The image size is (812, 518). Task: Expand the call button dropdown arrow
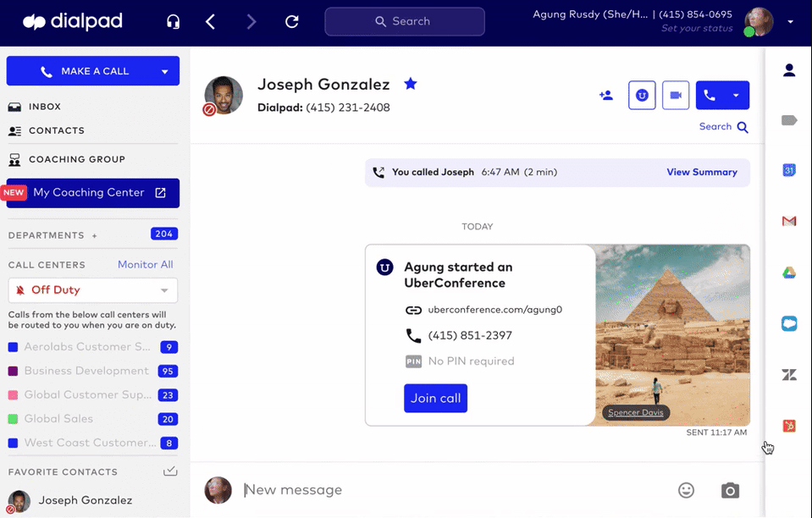(736, 95)
